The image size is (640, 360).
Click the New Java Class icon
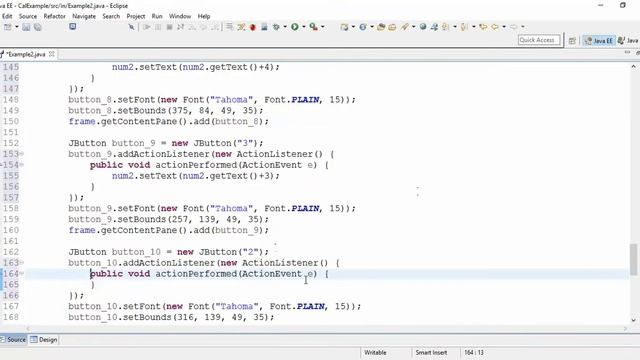pos(363,27)
